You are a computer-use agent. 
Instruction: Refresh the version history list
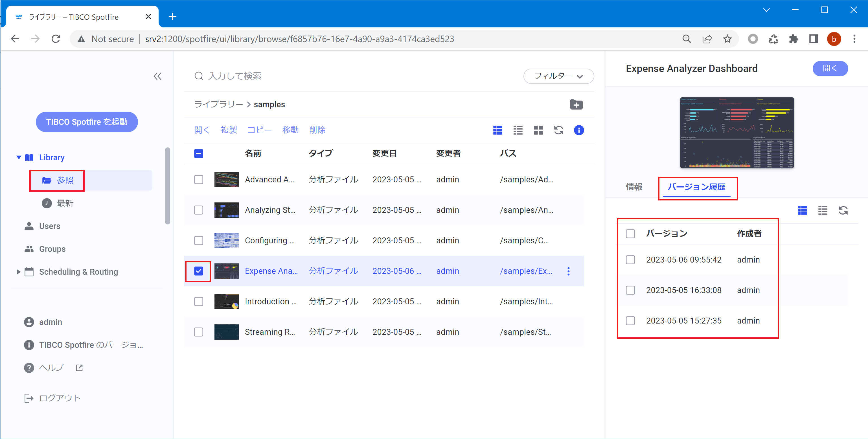[x=843, y=210]
